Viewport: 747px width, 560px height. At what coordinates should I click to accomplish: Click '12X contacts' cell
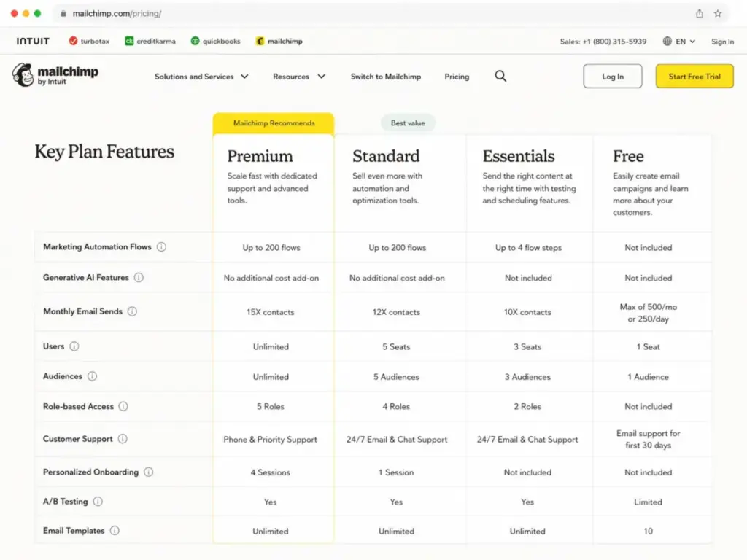pos(396,312)
